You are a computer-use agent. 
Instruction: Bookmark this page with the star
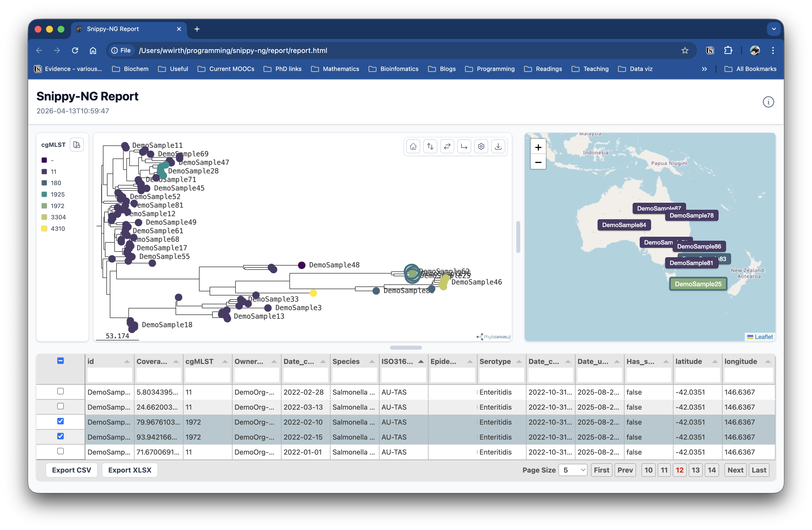pos(684,50)
